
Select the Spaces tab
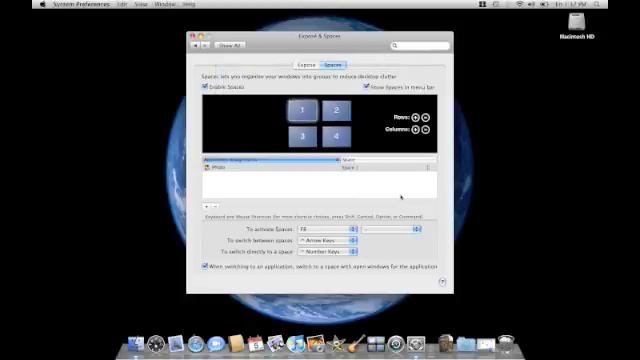pos(333,65)
